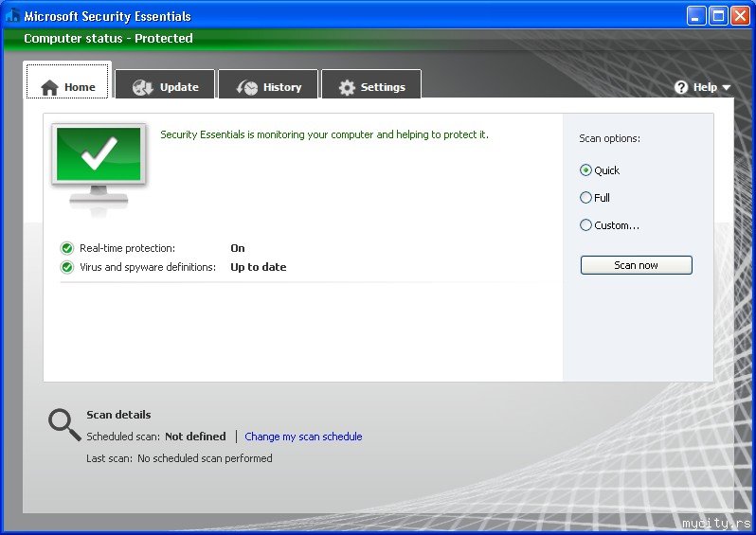Click the 'Virus and spyware definitions:' label
Image resolution: width=756 pixels, height=535 pixels.
148,267
